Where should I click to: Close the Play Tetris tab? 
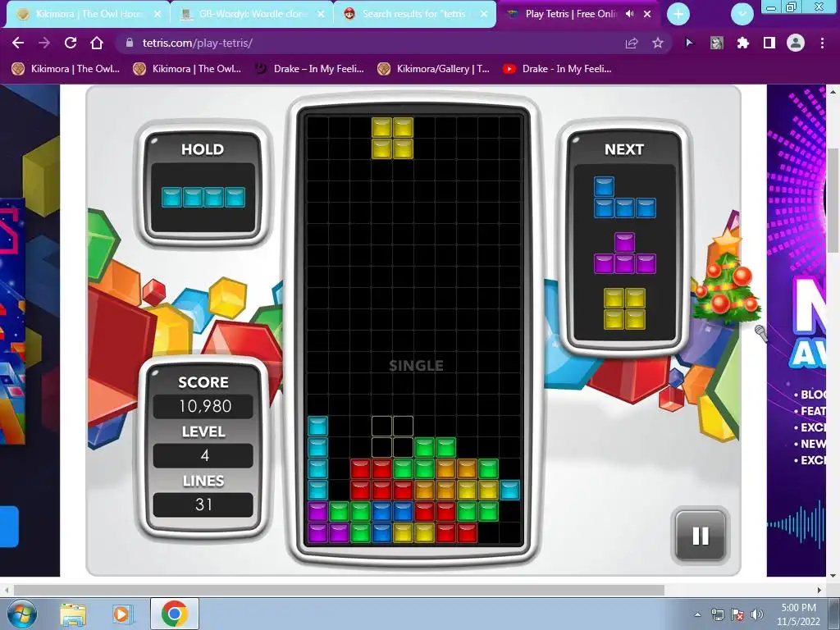647,15
